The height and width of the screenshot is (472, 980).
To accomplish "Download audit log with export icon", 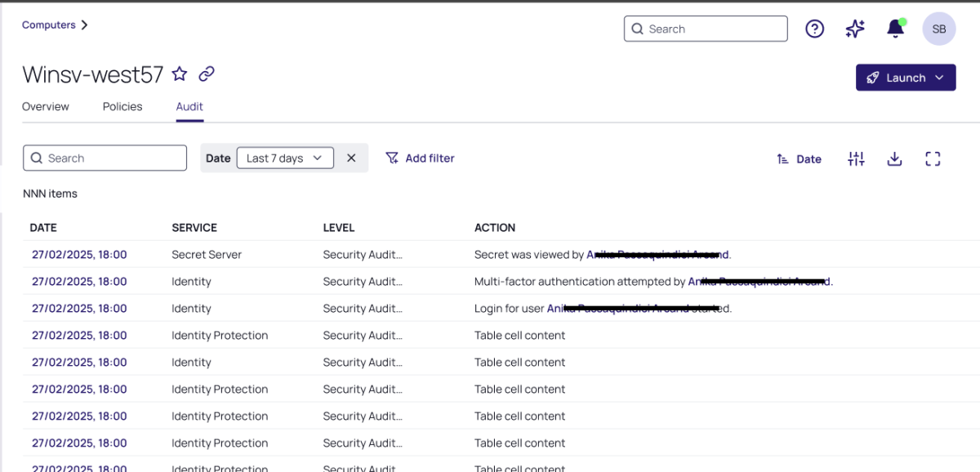I will [x=894, y=159].
